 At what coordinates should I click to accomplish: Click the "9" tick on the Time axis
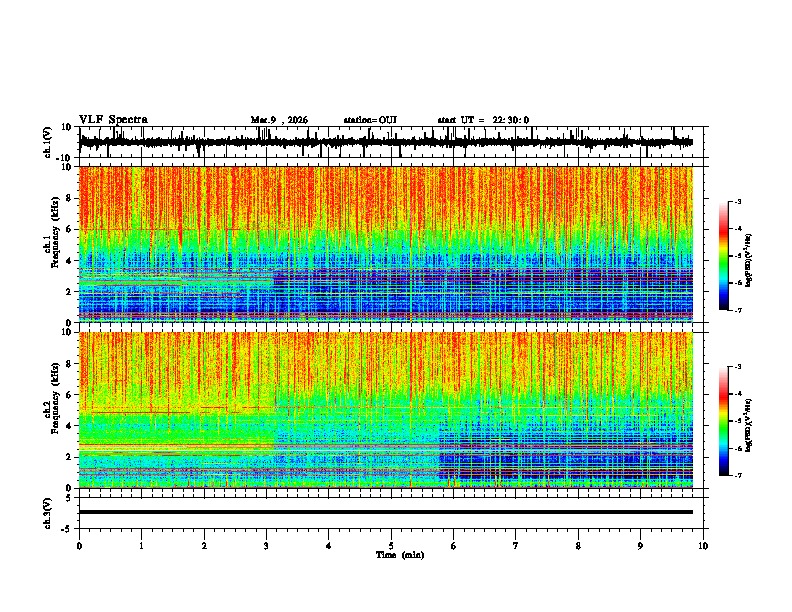640,546
